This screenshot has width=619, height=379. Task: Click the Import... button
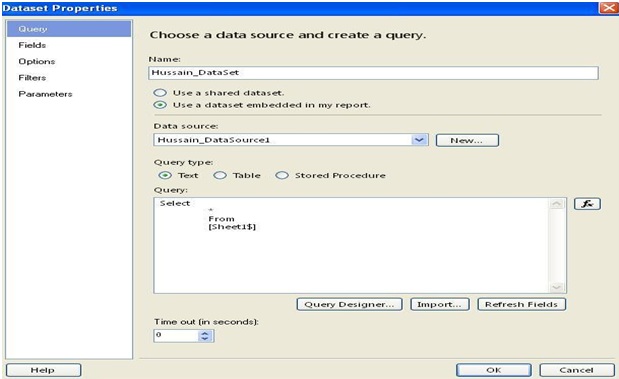(439, 304)
